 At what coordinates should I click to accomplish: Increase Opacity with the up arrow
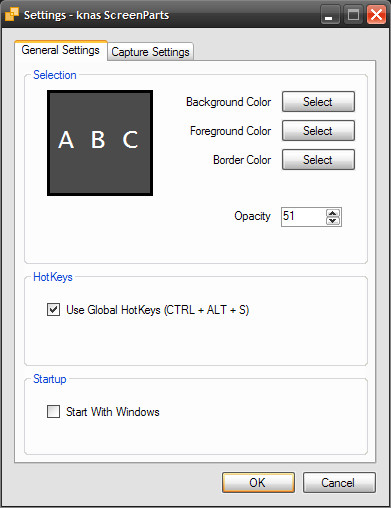coord(333,213)
